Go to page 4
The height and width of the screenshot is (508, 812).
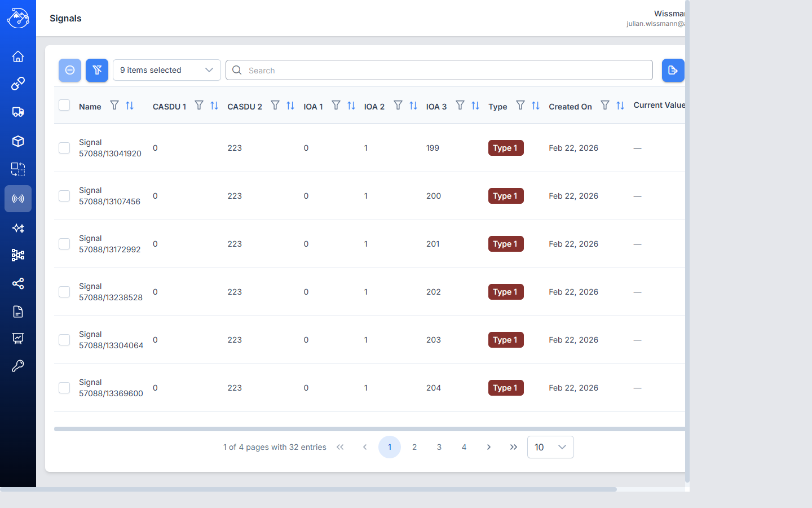464,447
